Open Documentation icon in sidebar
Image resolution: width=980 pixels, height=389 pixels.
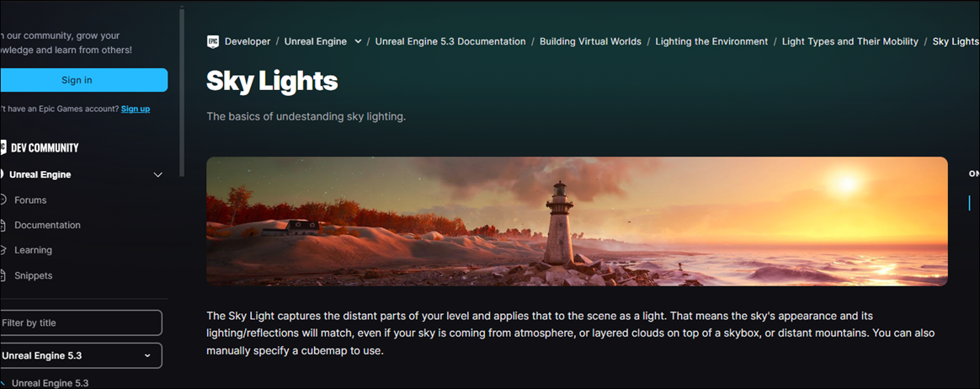(3, 225)
